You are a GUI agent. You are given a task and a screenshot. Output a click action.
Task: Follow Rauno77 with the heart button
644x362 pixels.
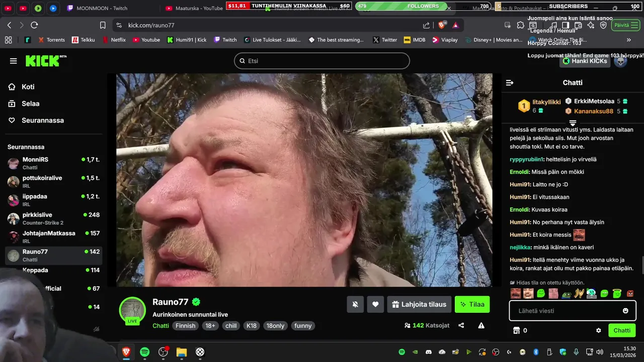click(x=375, y=304)
